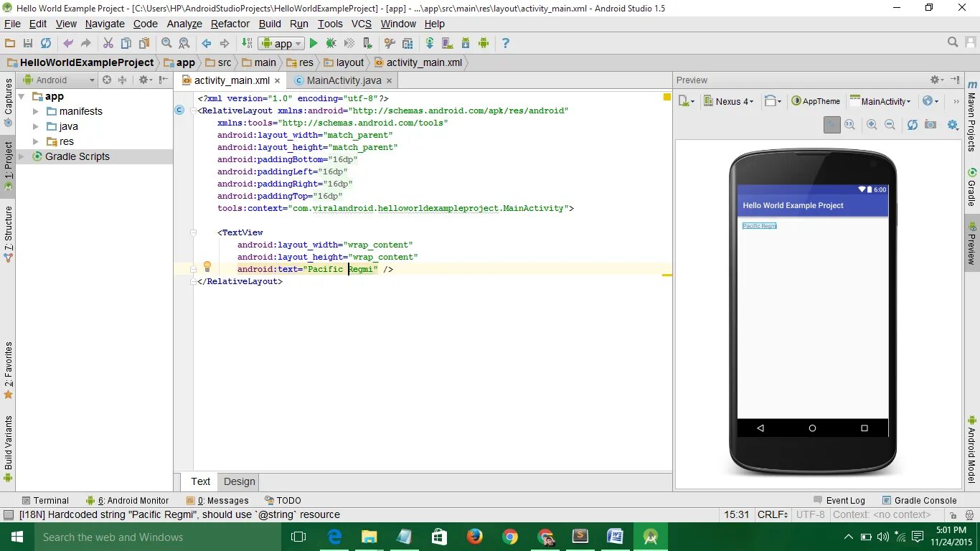Open the Event Log

click(839, 501)
